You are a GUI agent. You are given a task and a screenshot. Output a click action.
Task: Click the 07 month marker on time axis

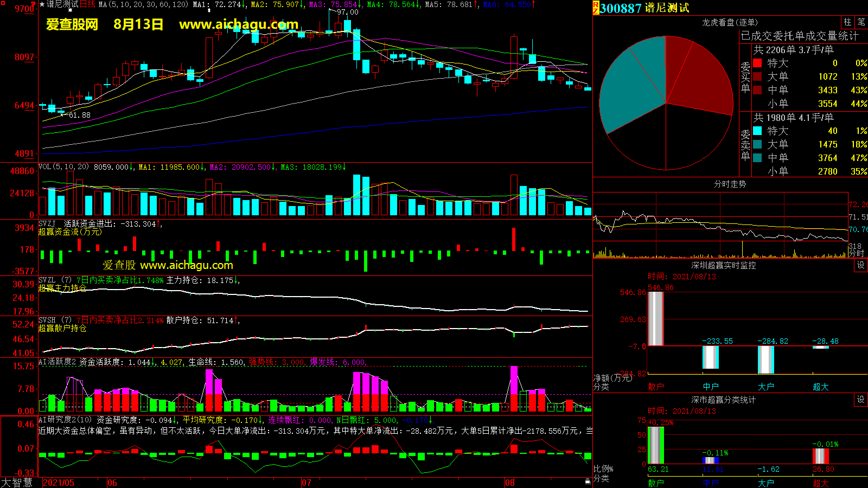[307, 483]
